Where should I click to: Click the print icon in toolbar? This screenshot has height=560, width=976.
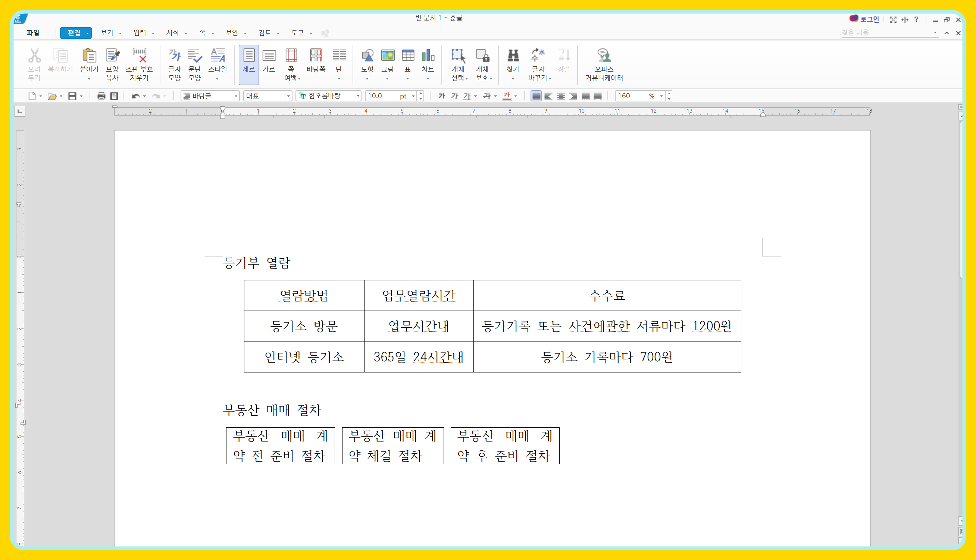pyautogui.click(x=101, y=96)
